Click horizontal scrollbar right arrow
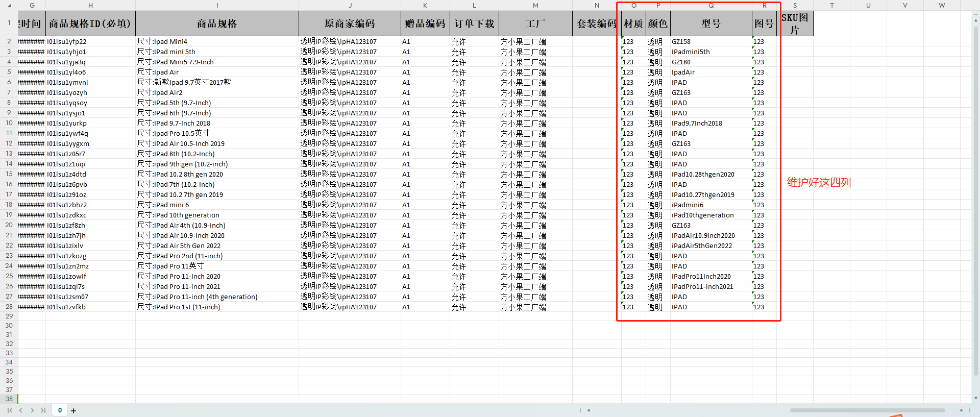Viewport: 980px width, 417px height. 962,410
